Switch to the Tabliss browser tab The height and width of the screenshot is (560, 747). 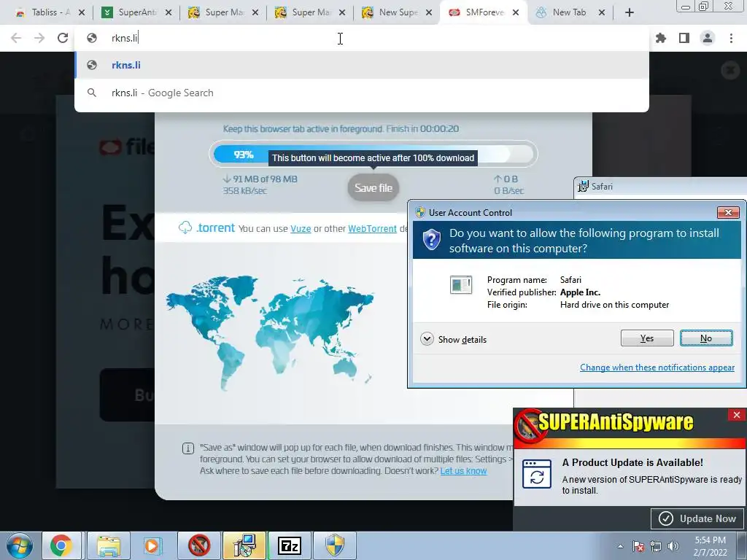(44, 12)
